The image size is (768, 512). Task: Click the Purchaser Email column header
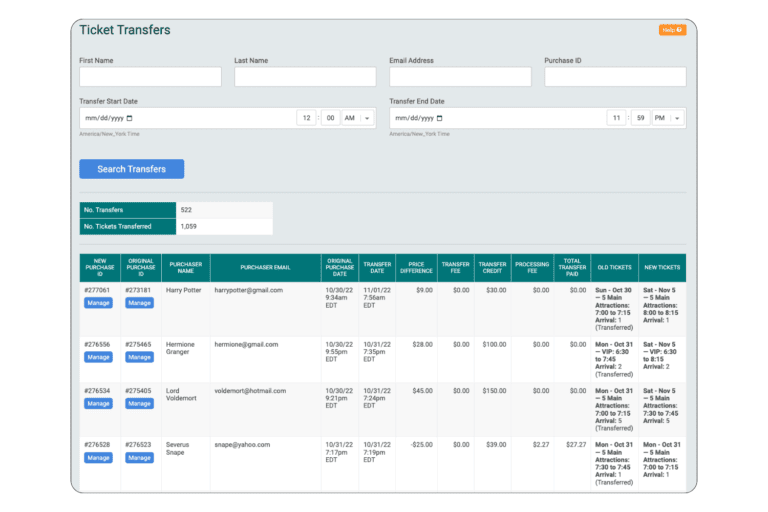click(x=265, y=268)
